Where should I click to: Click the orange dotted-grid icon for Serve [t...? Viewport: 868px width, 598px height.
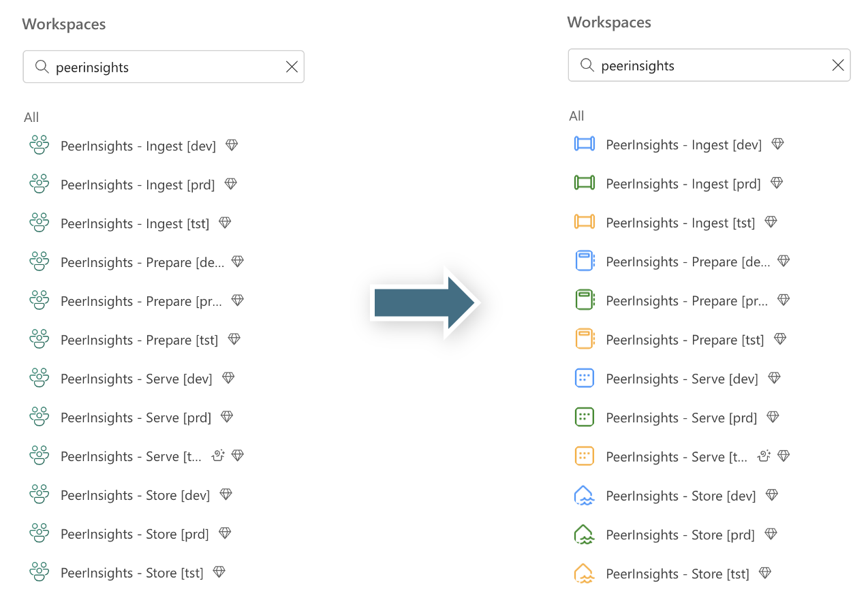(x=585, y=456)
